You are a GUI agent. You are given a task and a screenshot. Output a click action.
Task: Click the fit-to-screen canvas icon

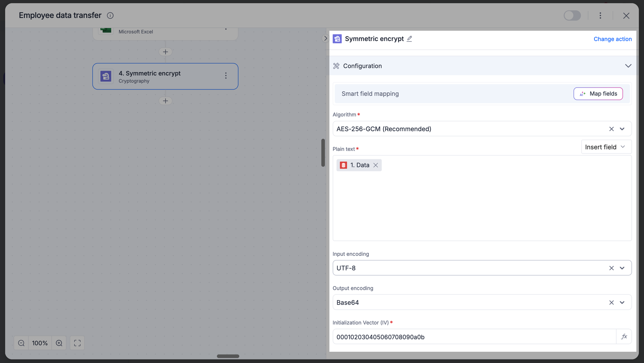click(x=78, y=343)
